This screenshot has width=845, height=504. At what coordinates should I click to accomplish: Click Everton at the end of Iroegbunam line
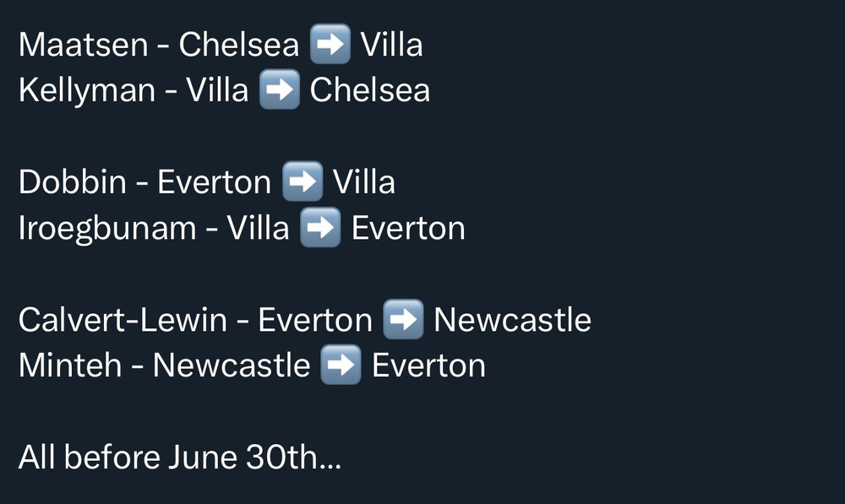[408, 228]
